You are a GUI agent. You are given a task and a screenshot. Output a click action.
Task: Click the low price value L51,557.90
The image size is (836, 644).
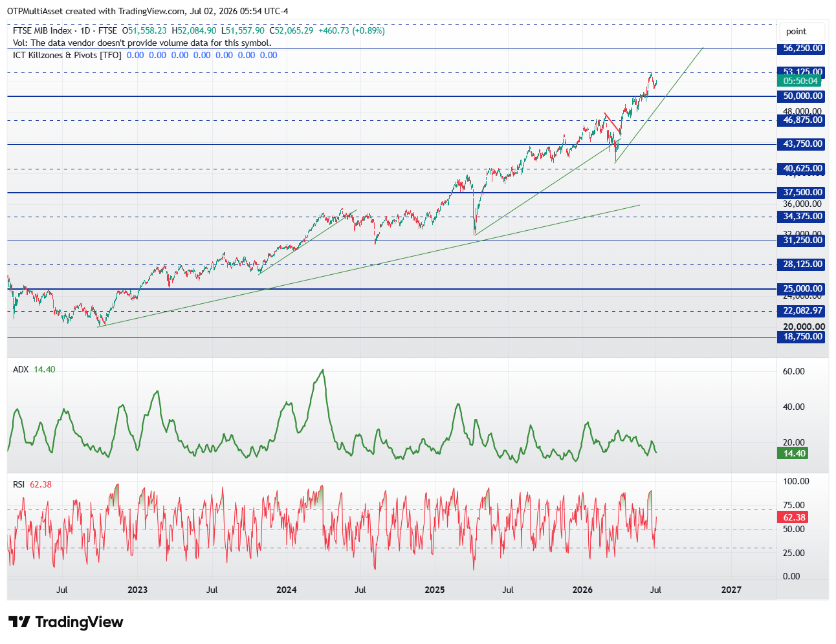point(243,30)
